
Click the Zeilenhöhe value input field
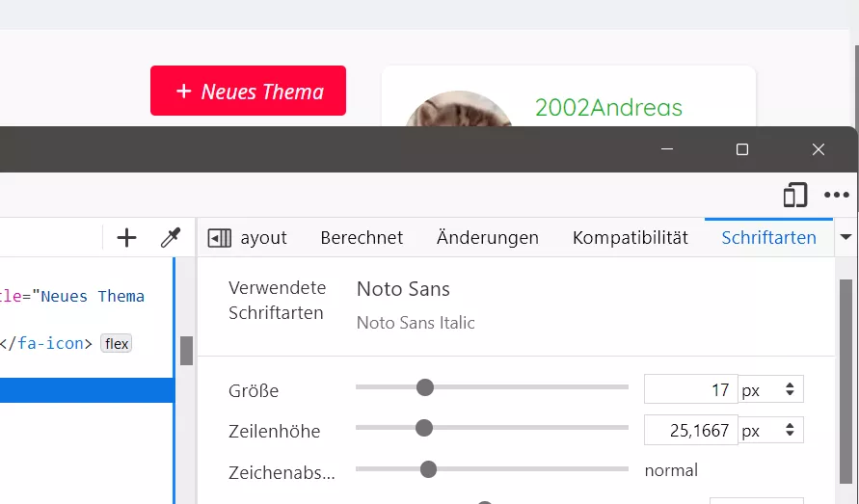click(691, 430)
